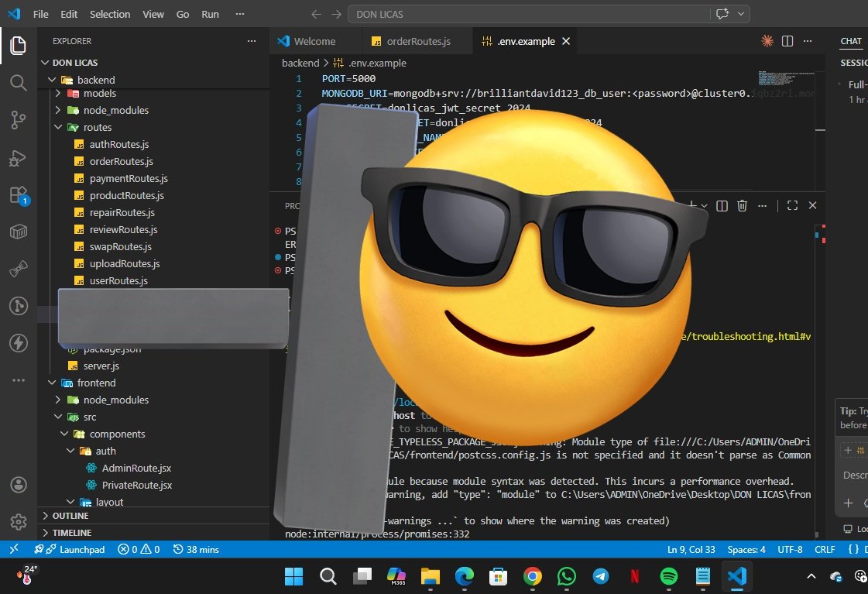
Task: Open the Git graph circle icon in activity bar
Action: click(x=19, y=306)
